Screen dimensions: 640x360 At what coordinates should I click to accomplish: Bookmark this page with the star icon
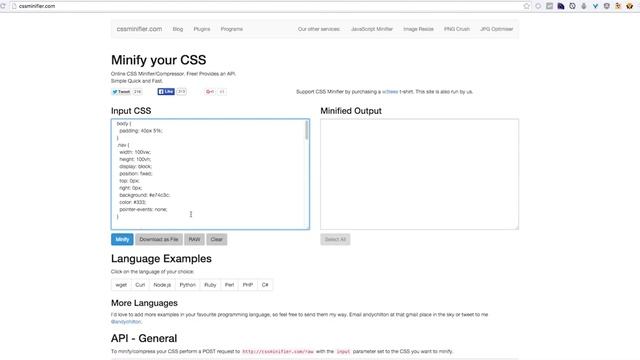[x=527, y=6]
